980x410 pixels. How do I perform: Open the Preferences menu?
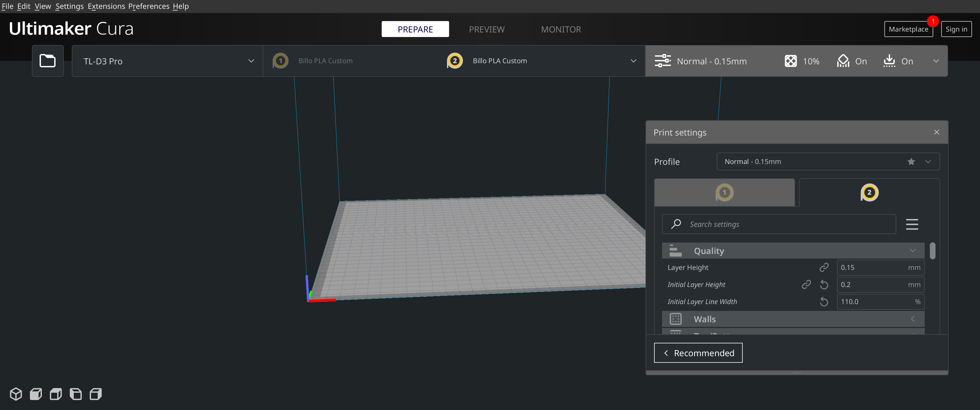149,6
